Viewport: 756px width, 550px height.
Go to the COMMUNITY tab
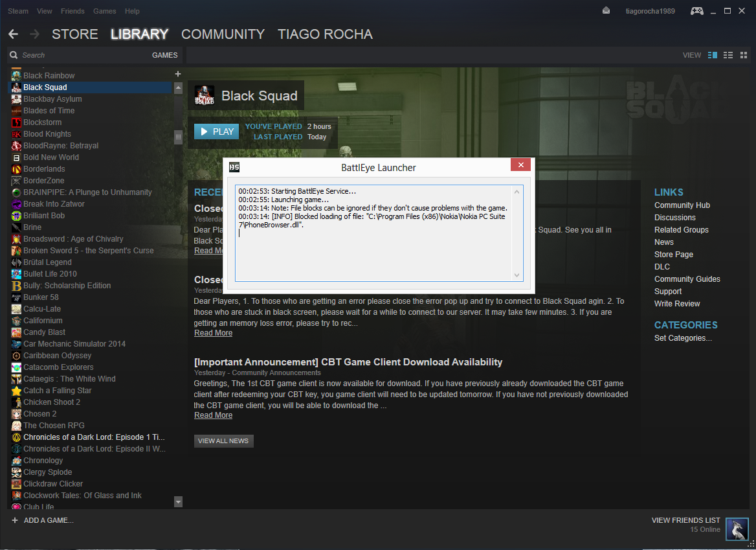pyautogui.click(x=223, y=34)
